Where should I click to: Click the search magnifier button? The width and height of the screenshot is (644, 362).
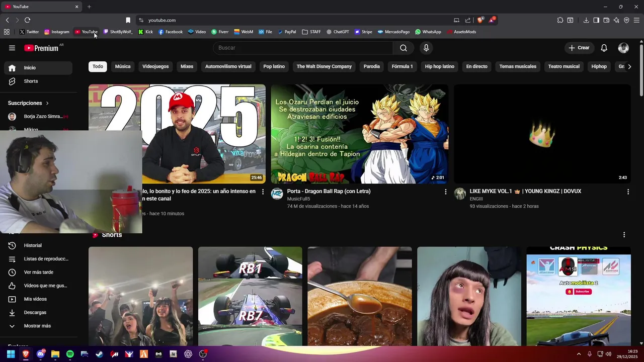coord(404,48)
